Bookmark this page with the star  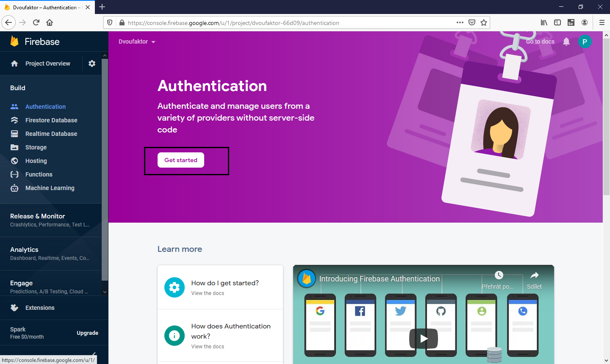point(484,23)
